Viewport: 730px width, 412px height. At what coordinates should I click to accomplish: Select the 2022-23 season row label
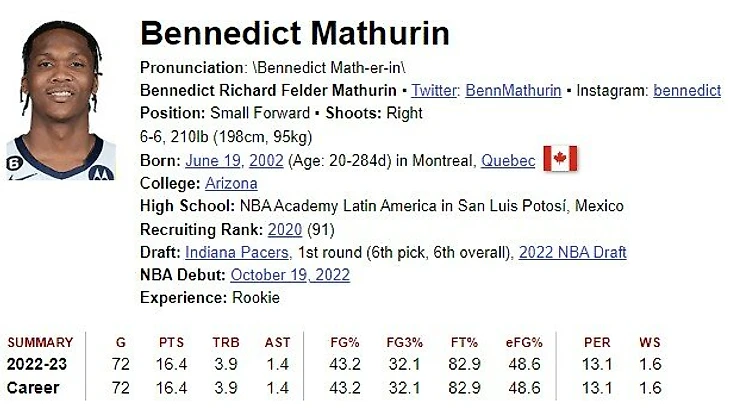pos(37,364)
